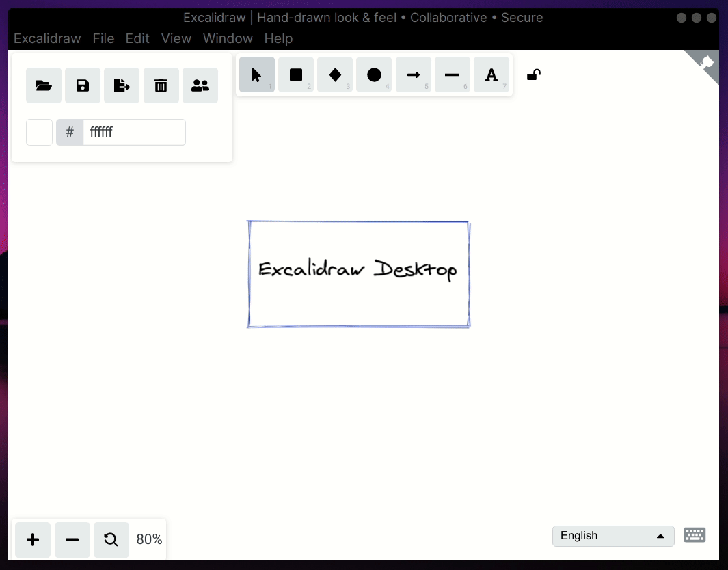
Task: Toggle the keep-tool-active lock
Action: pyautogui.click(x=534, y=75)
